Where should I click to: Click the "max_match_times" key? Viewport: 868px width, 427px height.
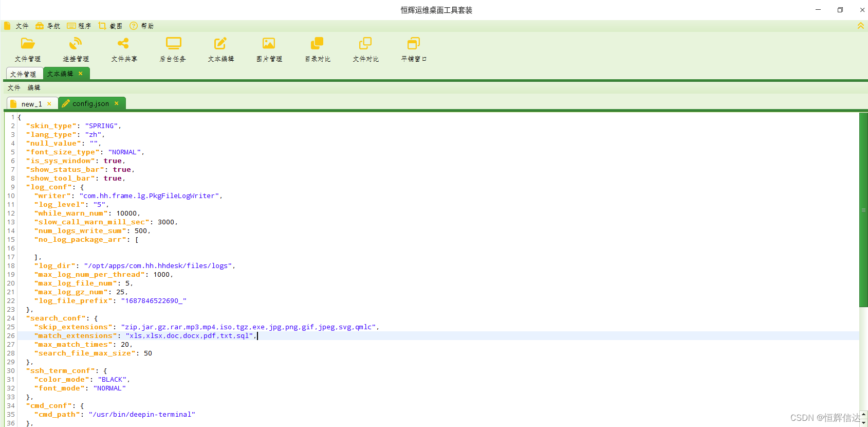73,345
